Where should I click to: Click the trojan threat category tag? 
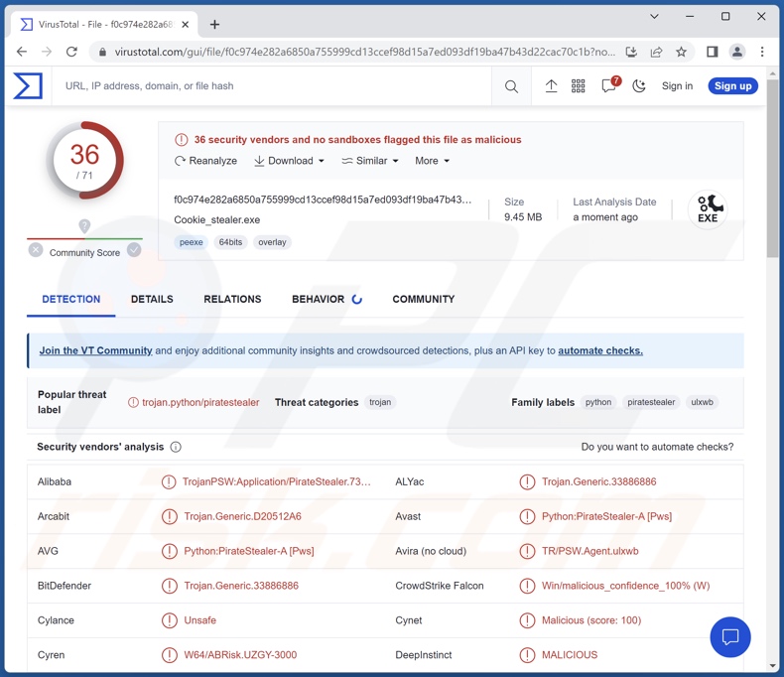tap(380, 402)
